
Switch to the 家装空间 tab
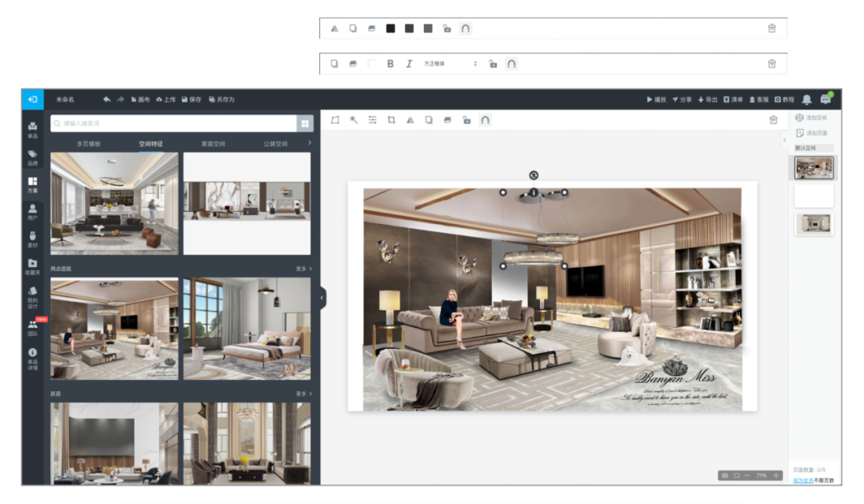click(214, 144)
